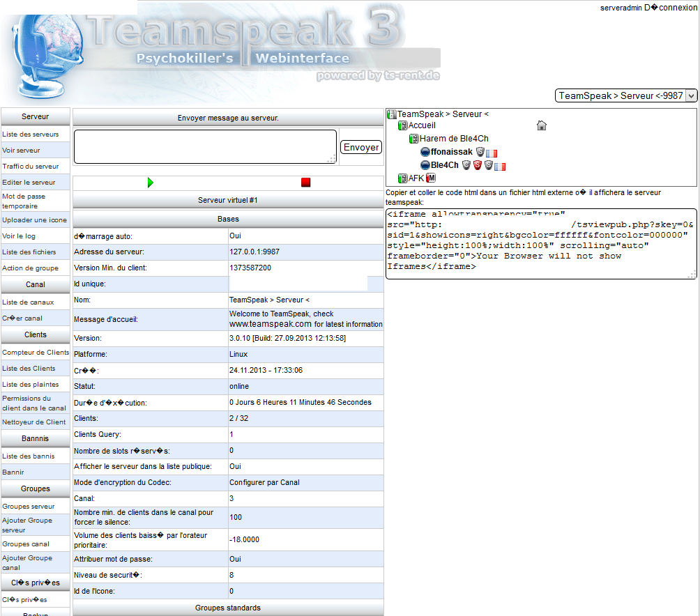Click the Clients value 2 / 32

pos(239,418)
